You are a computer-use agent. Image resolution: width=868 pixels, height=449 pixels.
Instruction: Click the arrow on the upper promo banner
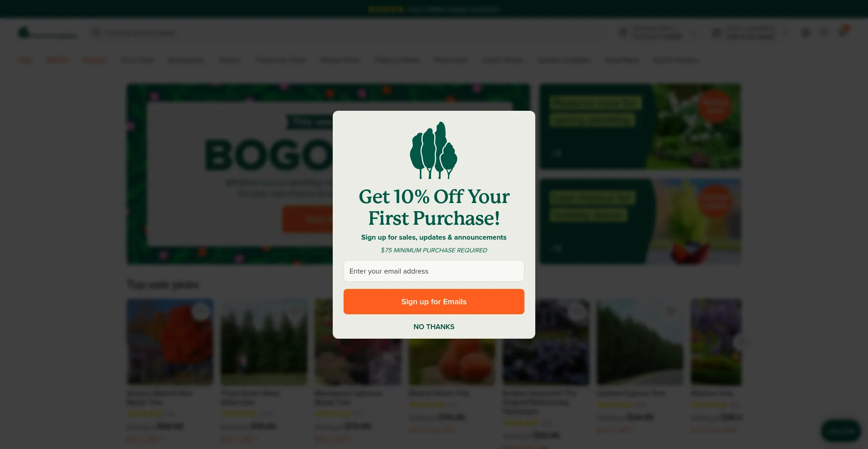(x=557, y=153)
